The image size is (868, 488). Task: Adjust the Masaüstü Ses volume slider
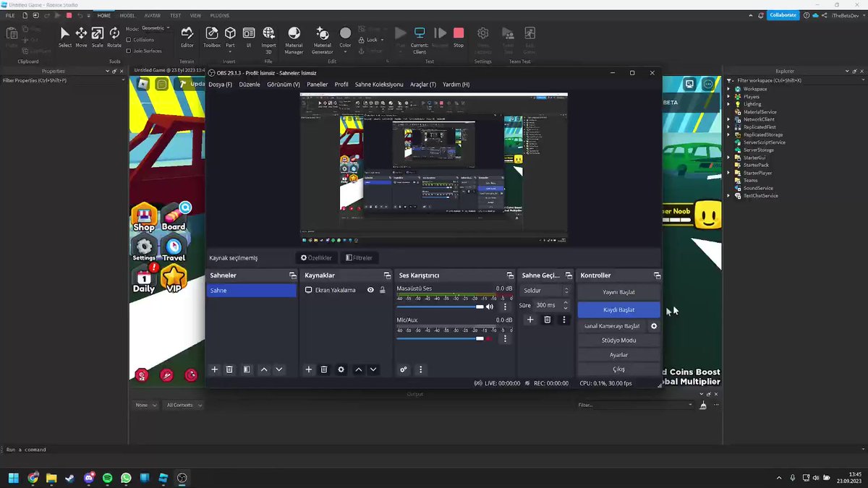coord(440,307)
